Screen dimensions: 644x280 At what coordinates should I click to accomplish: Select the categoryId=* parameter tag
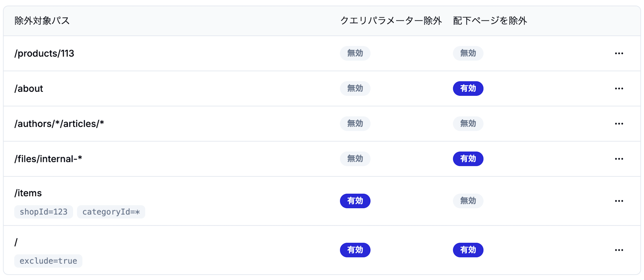111,212
